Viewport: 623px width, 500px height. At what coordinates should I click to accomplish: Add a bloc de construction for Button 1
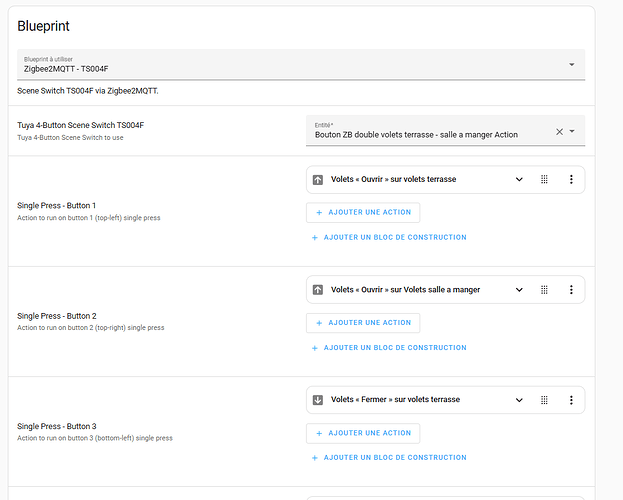(389, 238)
